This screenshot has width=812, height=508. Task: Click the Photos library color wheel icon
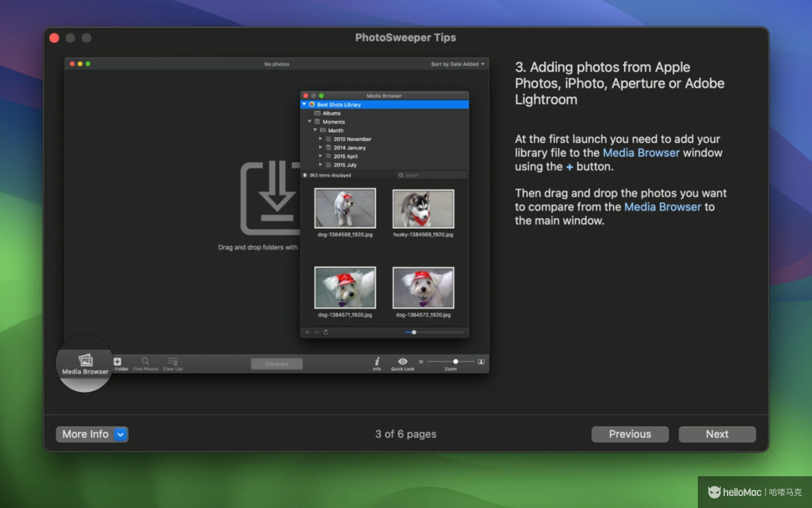312,104
